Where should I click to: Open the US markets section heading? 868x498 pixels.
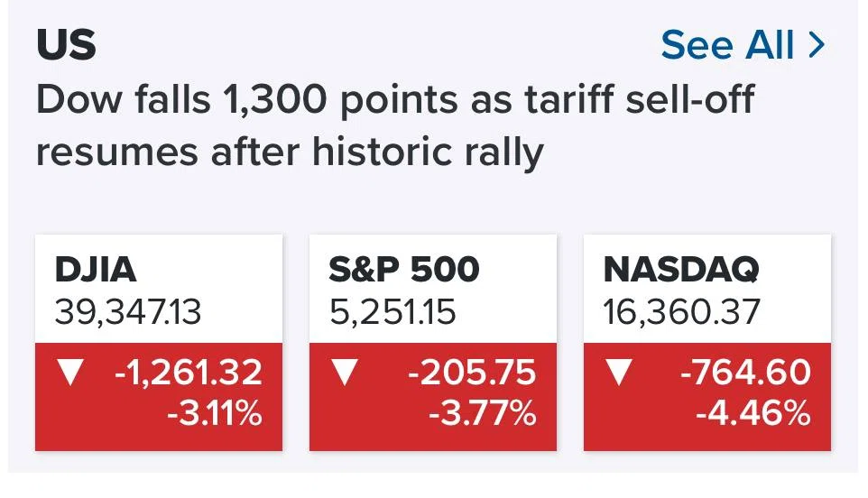pyautogui.click(x=67, y=44)
